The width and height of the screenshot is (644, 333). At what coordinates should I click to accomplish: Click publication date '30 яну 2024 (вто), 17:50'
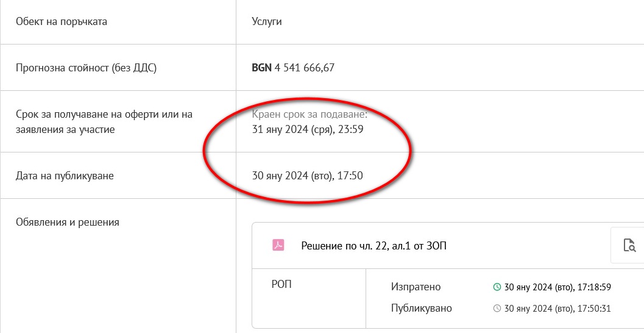(307, 176)
